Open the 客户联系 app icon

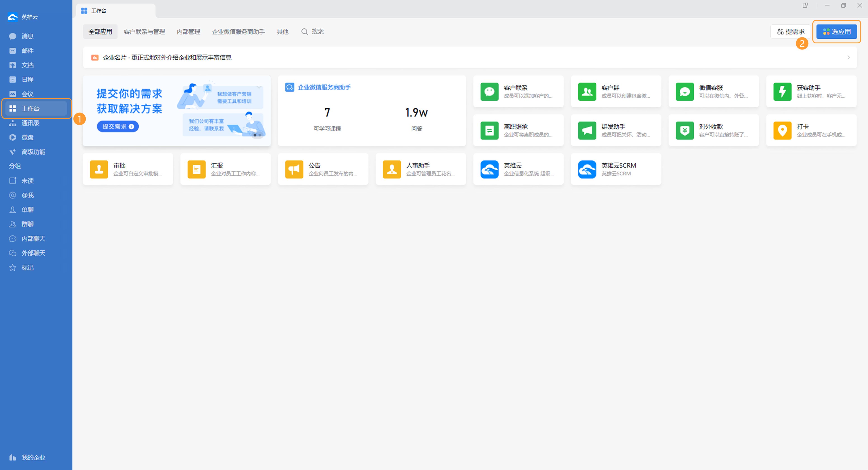489,91
